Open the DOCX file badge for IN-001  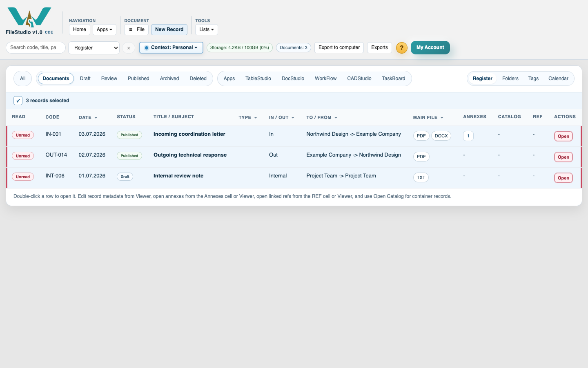click(441, 136)
